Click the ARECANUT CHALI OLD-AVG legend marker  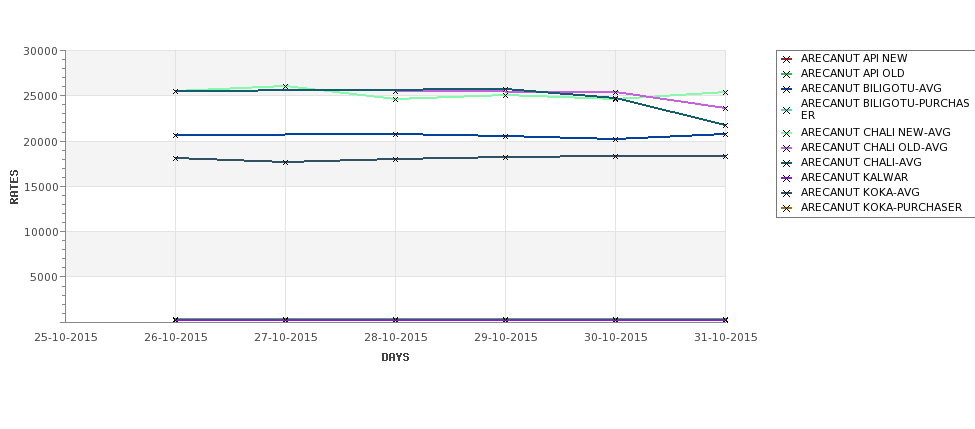[787, 148]
